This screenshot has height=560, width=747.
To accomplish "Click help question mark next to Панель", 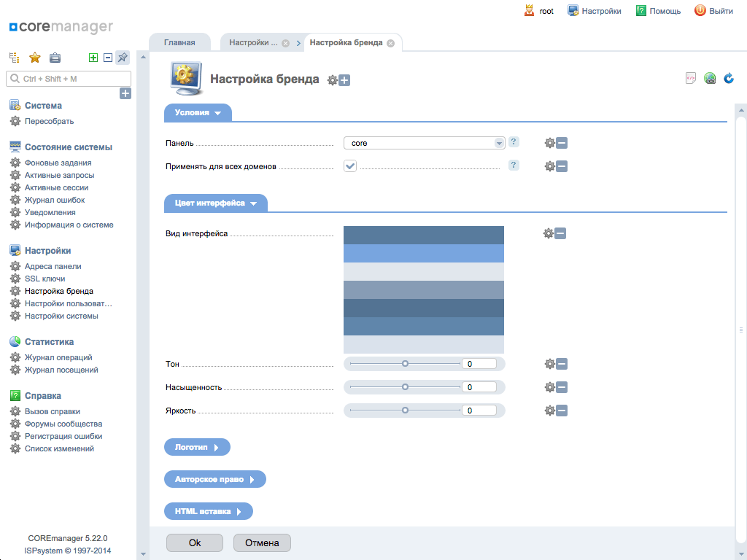I will (514, 142).
